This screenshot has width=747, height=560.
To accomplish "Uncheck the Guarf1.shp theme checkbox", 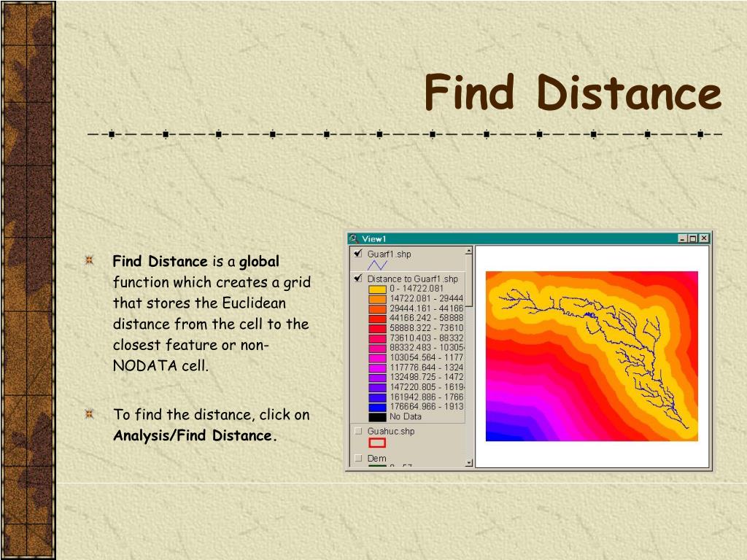I will (358, 254).
